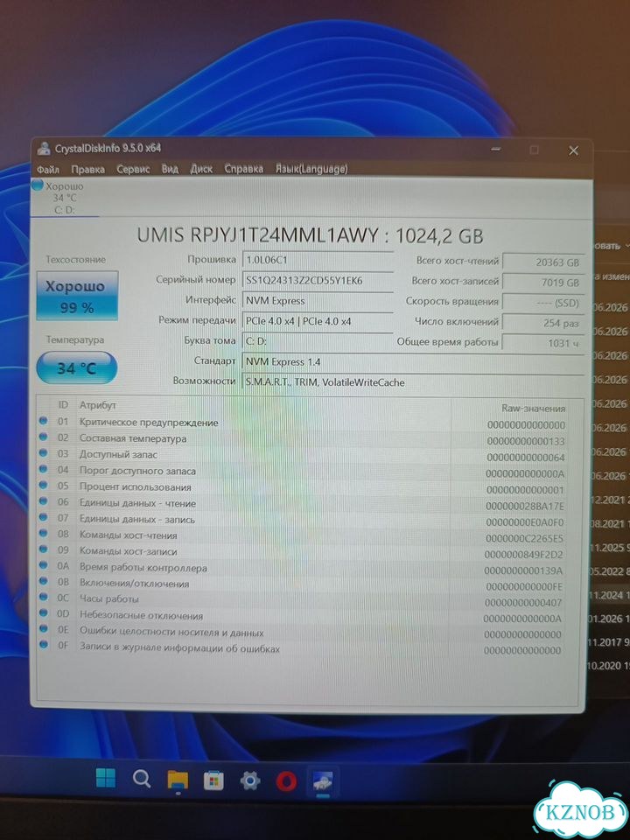Image resolution: width=630 pixels, height=840 pixels.
Task: Open taskbar Search
Action: [142, 779]
